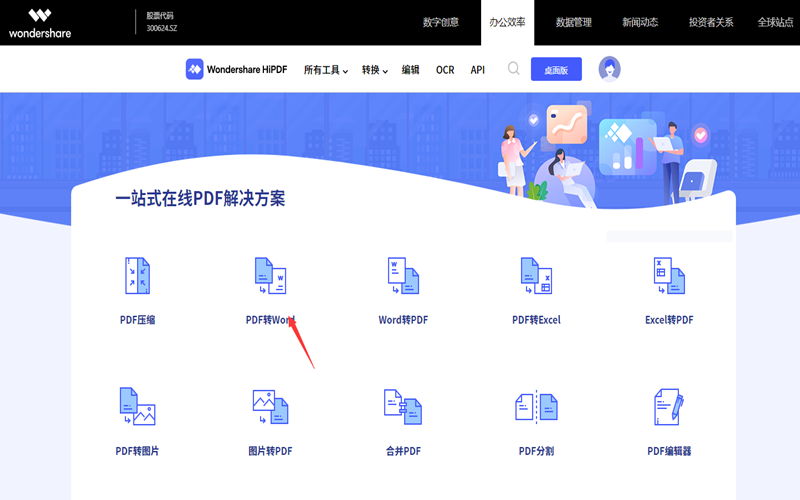Open the user avatar icon
800x500 pixels.
[x=609, y=69]
